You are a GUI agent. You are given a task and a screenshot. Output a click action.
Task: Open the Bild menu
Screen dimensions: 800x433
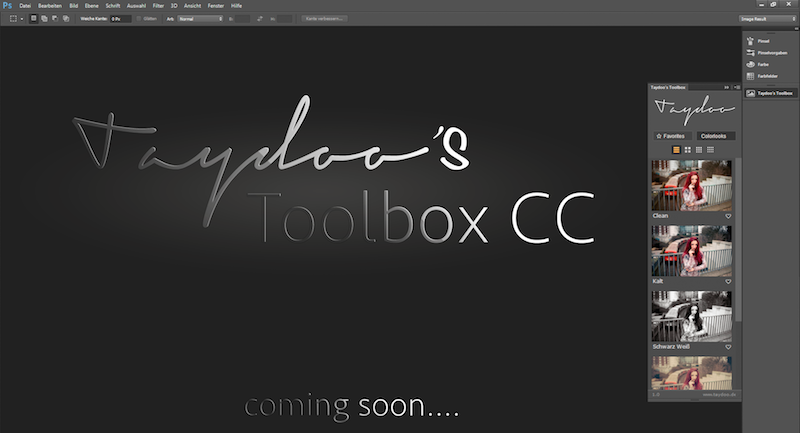[x=73, y=6]
